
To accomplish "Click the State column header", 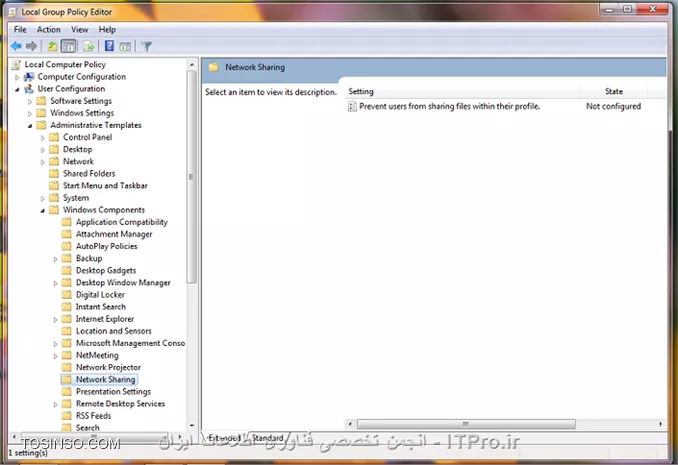I will (614, 91).
